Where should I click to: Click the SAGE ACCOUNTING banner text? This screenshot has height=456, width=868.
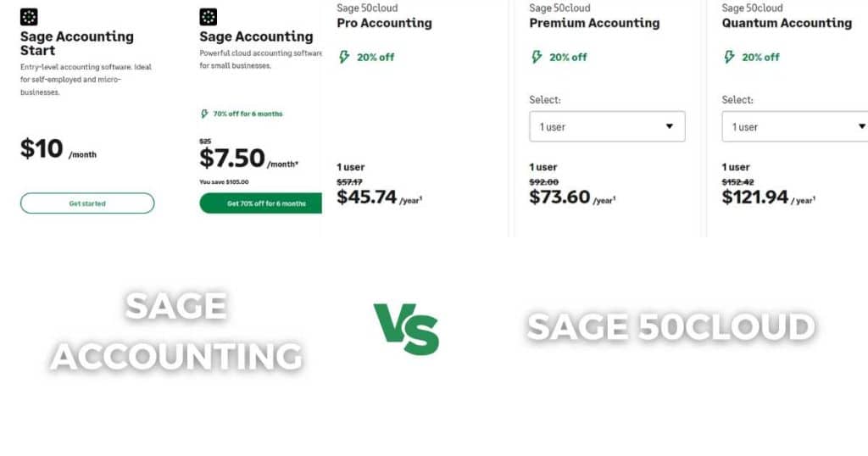[176, 331]
